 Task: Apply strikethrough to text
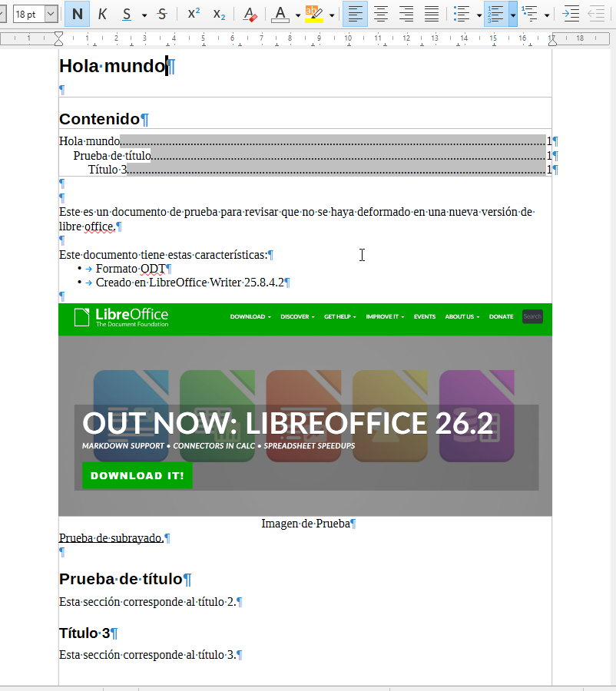(162, 14)
